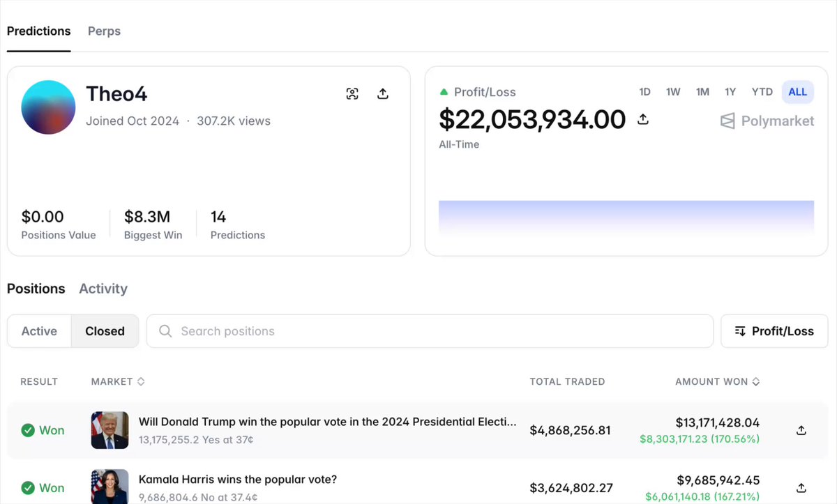Click the RESULT column header
The width and height of the screenshot is (837, 504).
(39, 381)
